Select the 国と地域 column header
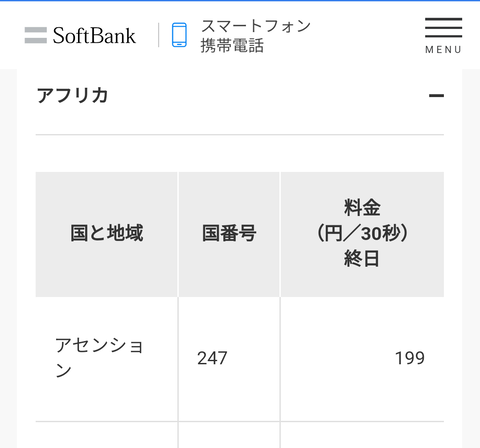Image resolution: width=480 pixels, height=448 pixels. coord(107,234)
